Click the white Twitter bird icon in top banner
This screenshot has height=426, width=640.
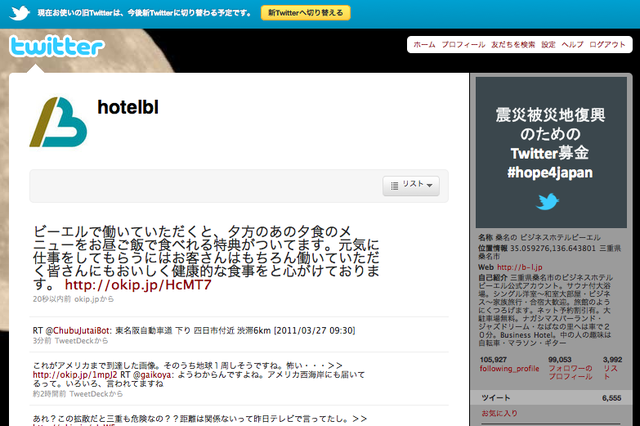19,13
